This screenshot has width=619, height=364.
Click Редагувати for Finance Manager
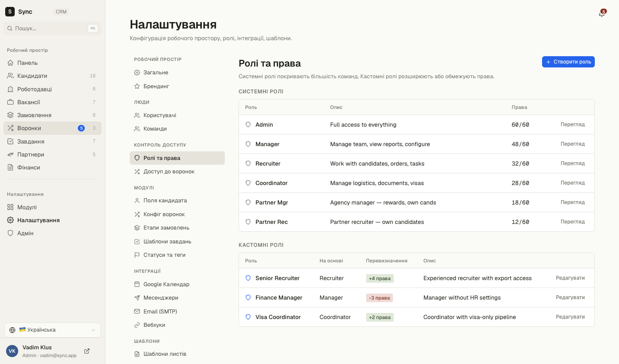pyautogui.click(x=570, y=297)
